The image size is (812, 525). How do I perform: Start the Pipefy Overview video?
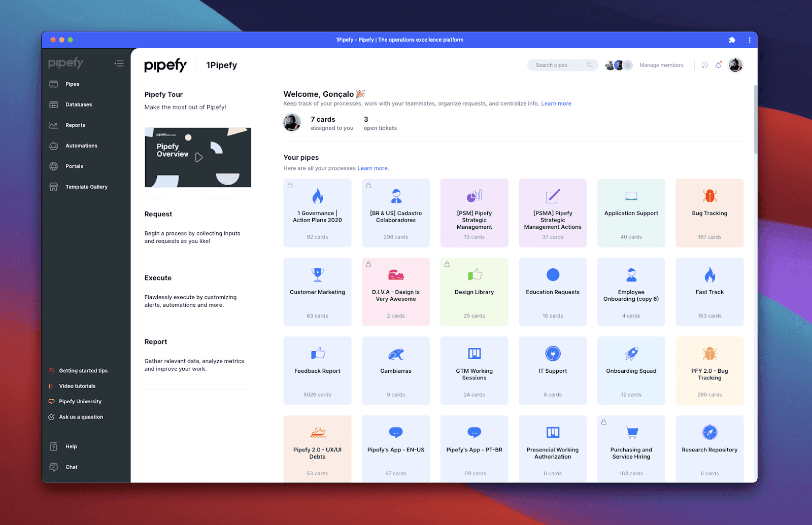pyautogui.click(x=198, y=157)
